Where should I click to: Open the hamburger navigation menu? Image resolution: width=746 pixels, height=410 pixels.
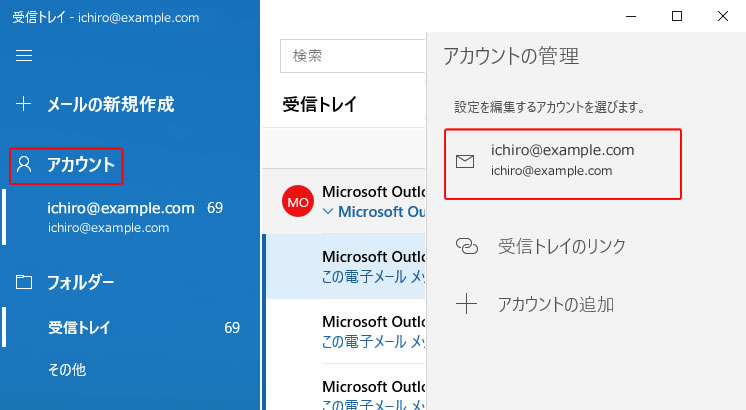coord(24,57)
